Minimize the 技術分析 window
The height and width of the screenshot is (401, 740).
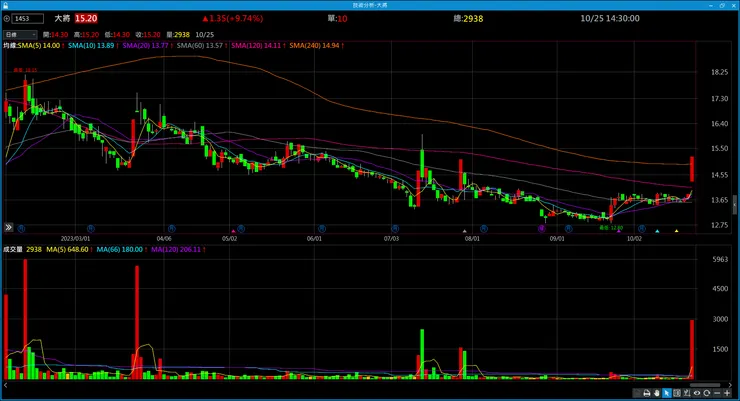[711, 5]
